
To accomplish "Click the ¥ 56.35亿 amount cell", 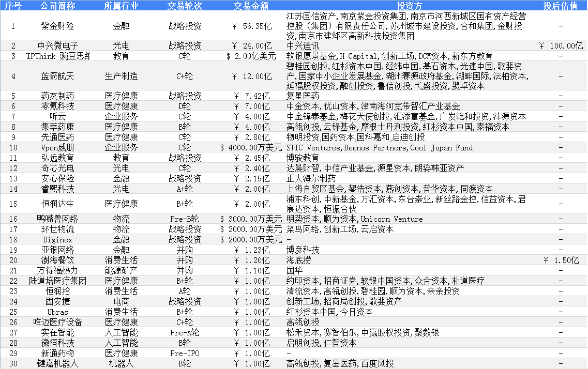I will click(x=252, y=26).
